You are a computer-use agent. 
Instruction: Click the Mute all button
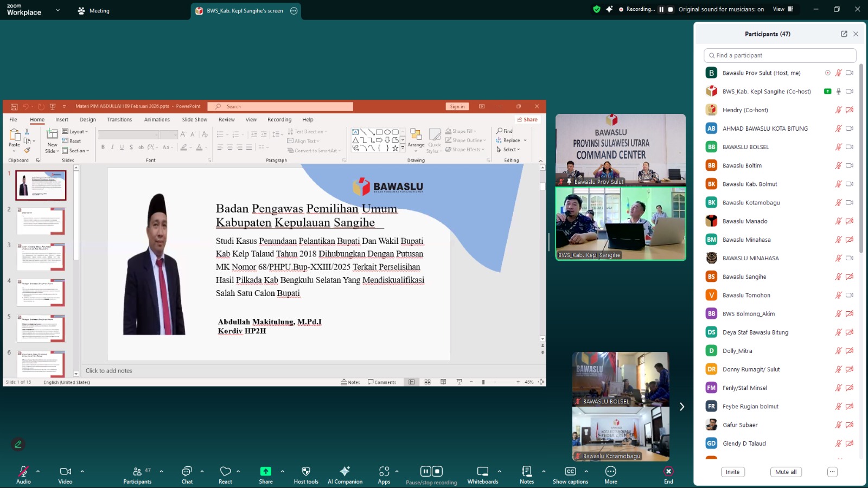click(786, 472)
